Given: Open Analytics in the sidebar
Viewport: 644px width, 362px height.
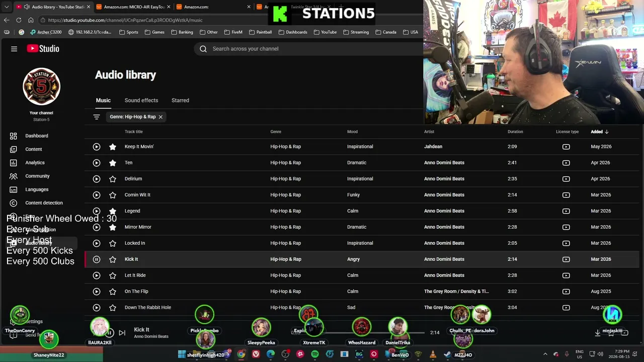Looking at the screenshot, I should click(35, 163).
